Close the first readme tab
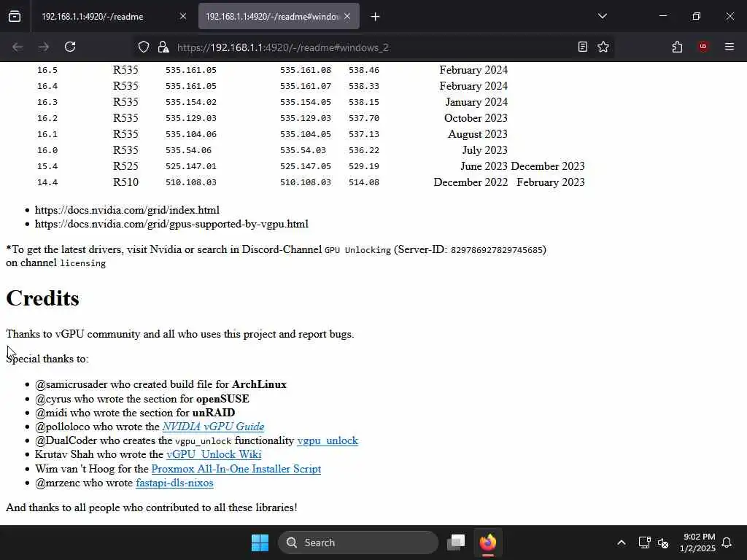This screenshot has width=747, height=560. [183, 16]
